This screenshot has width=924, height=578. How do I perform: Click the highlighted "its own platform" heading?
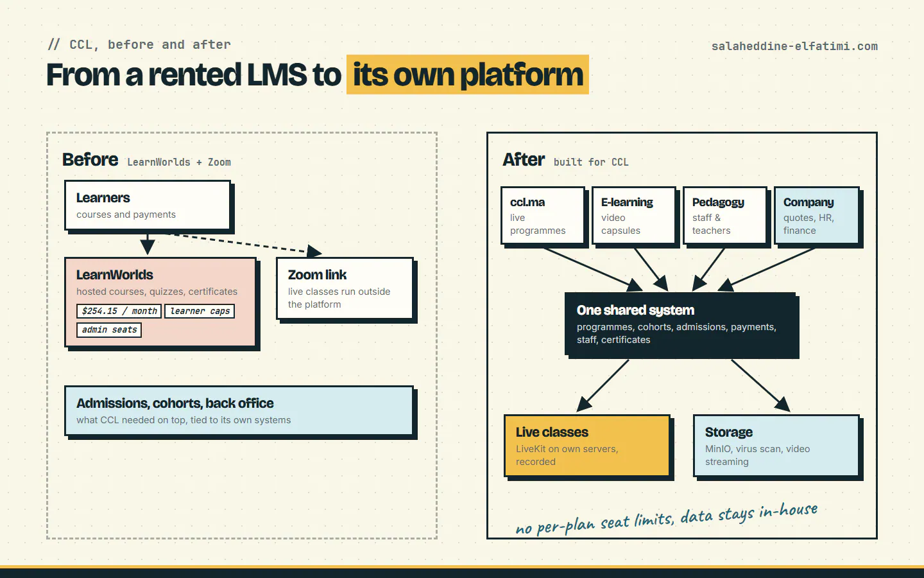tap(468, 75)
